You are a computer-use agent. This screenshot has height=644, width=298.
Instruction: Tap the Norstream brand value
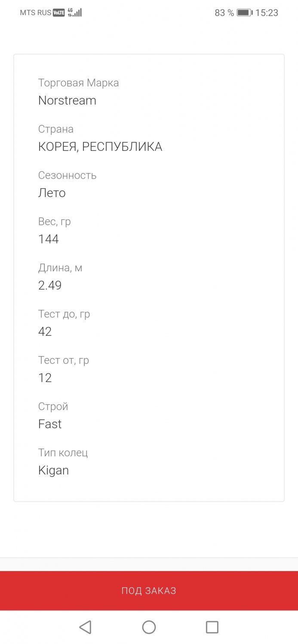(67, 100)
